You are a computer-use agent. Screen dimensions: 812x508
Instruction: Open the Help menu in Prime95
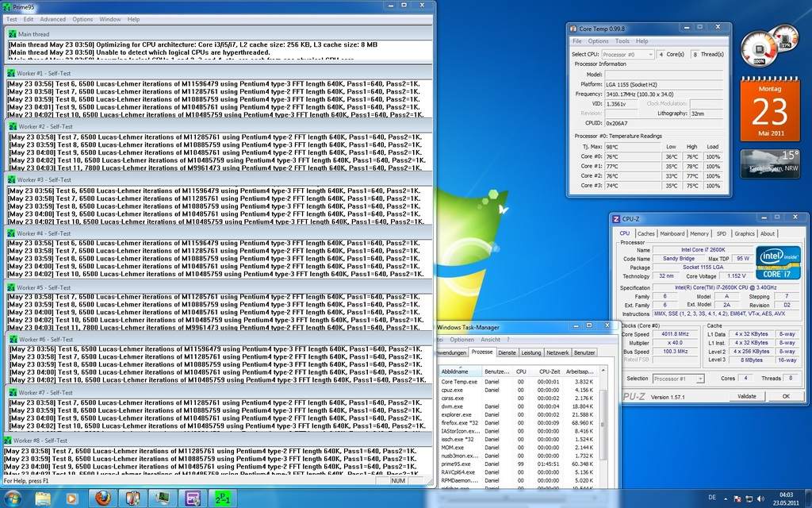[133, 19]
